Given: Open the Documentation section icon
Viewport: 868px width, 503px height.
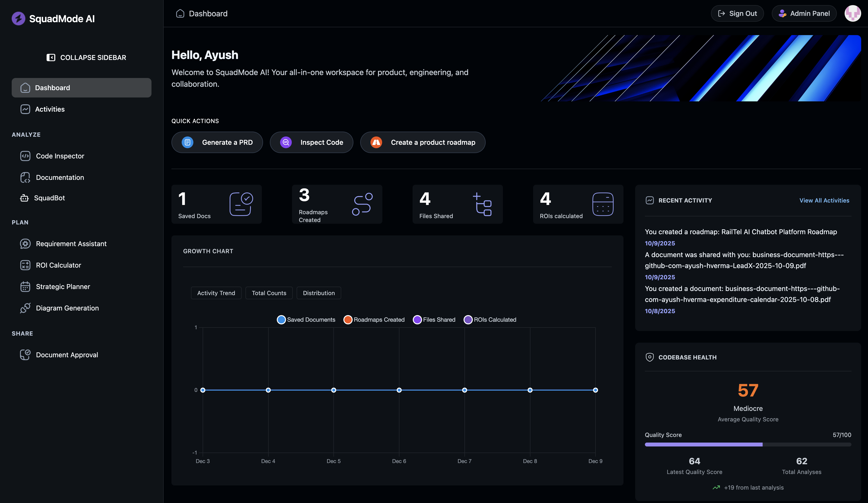Looking at the screenshot, I should tap(26, 177).
